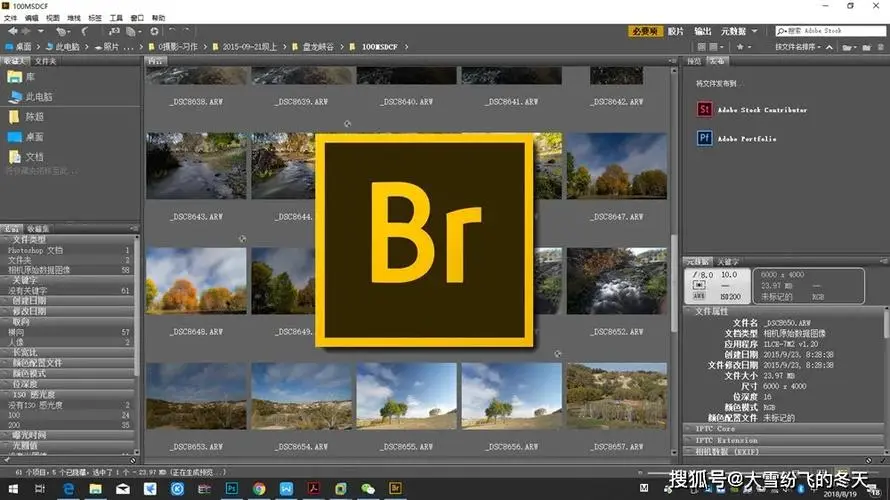890x500 pixels.
Task: Create a new folder with the folder icon
Action: tap(867, 47)
